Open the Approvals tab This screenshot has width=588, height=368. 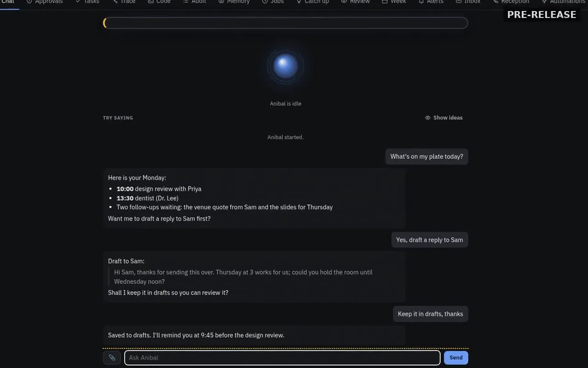pos(45,2)
